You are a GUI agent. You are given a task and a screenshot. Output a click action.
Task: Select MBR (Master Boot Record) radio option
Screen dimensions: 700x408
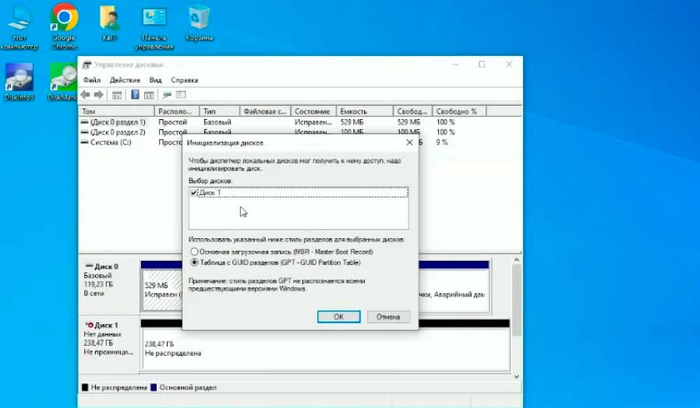click(x=194, y=252)
